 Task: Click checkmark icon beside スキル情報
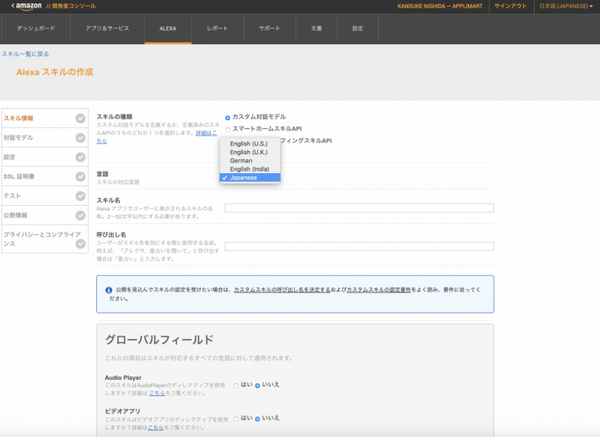pos(80,118)
